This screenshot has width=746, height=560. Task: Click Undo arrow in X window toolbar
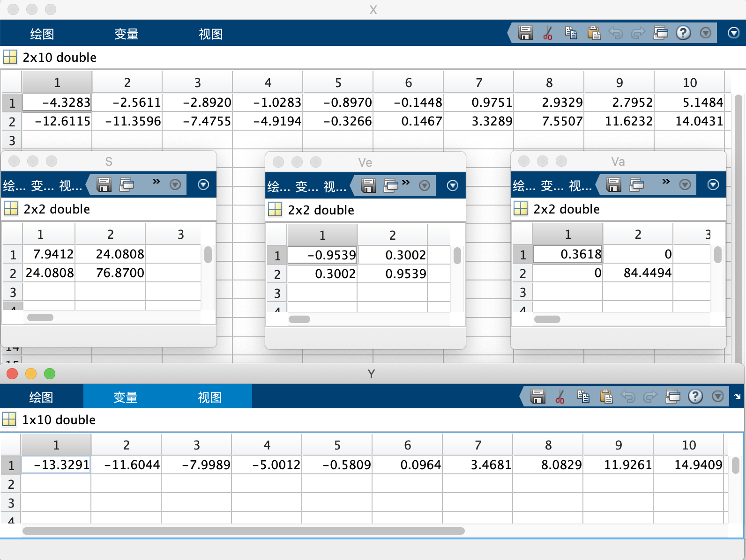click(616, 33)
